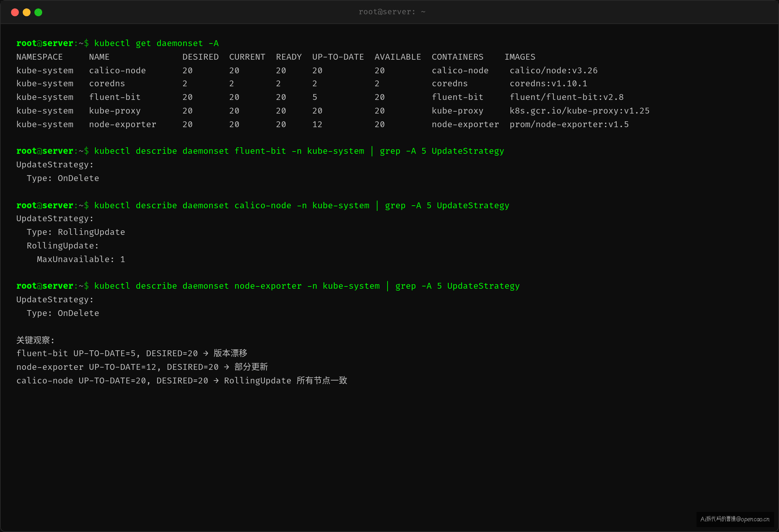The width and height of the screenshot is (779, 532).
Task: Click the UP-TO-DATE value 12 for node-exporter
Action: (x=317, y=125)
